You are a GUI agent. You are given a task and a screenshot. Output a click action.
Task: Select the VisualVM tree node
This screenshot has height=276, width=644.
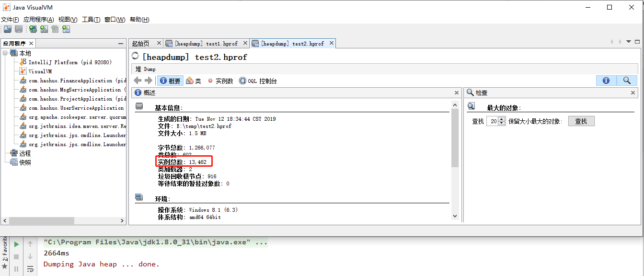point(36,71)
